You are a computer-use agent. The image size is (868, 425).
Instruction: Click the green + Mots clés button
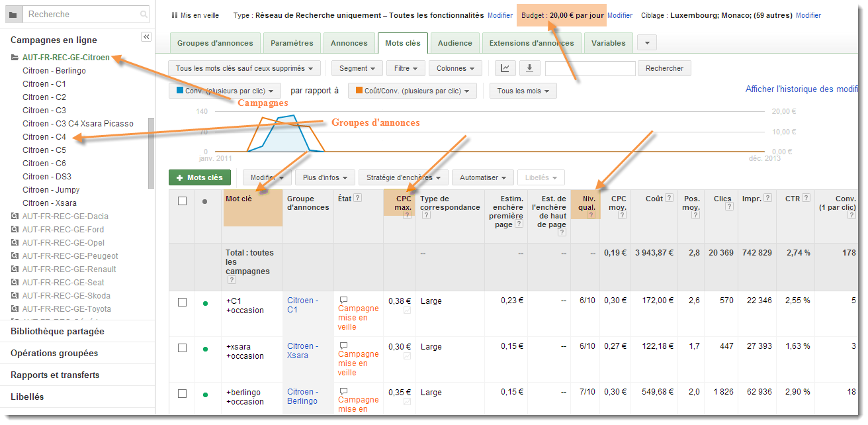200,177
